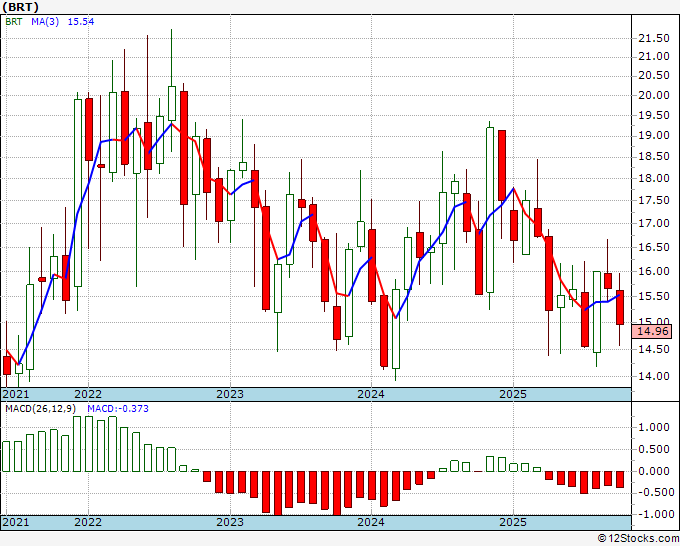This screenshot has height=546, width=680.
Task: Click the 14.50 price axis label
Action: point(654,349)
